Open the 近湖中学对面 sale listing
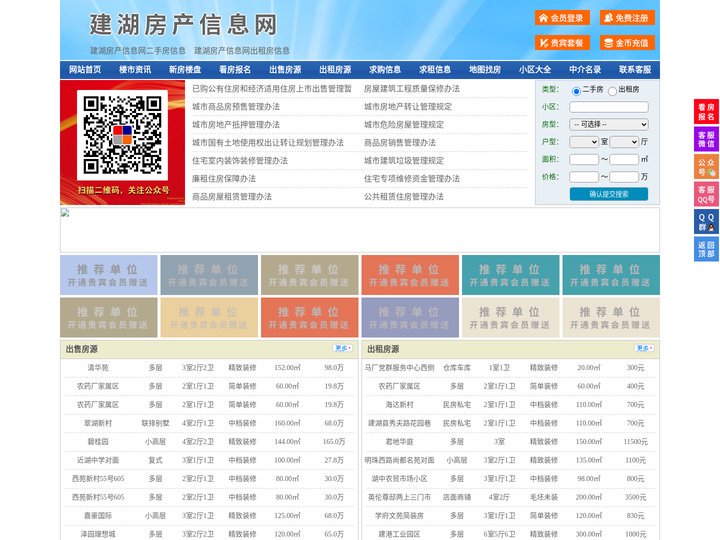Screen dimensions: 720x540 pos(98,460)
